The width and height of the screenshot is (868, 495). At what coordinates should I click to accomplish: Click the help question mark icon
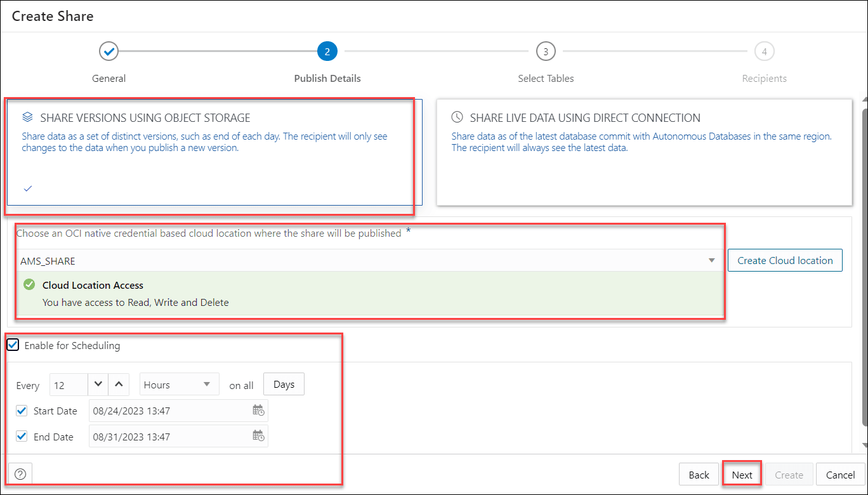(20, 473)
